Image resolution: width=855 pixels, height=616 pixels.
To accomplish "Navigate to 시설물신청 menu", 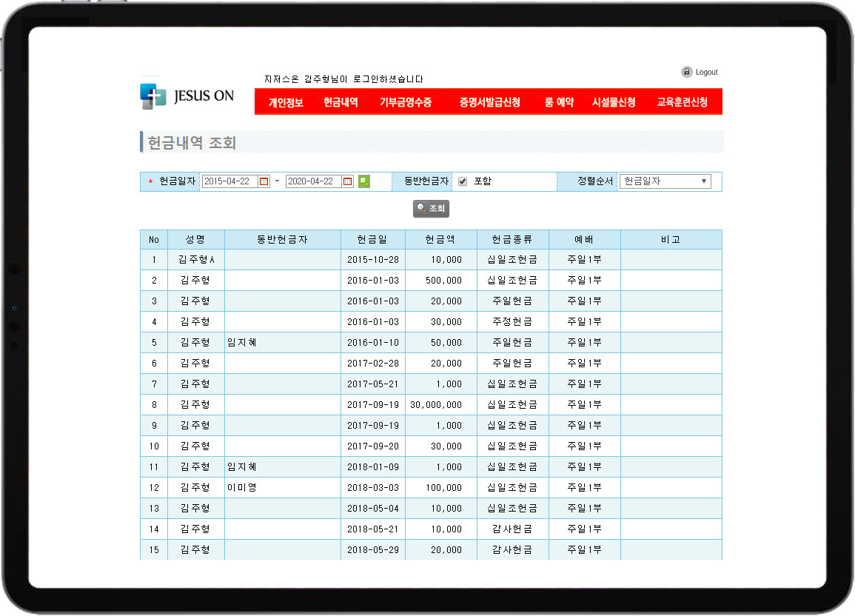I will (614, 102).
